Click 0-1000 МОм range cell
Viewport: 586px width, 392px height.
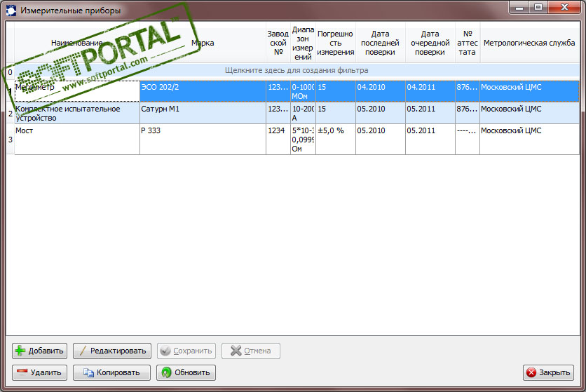303,91
